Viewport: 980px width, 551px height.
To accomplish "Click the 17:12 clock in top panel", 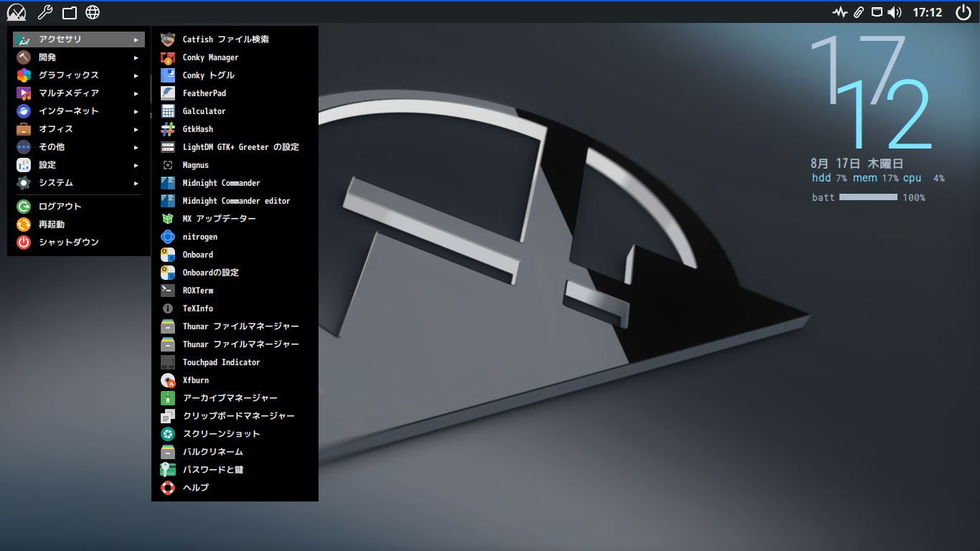I will click(x=928, y=12).
